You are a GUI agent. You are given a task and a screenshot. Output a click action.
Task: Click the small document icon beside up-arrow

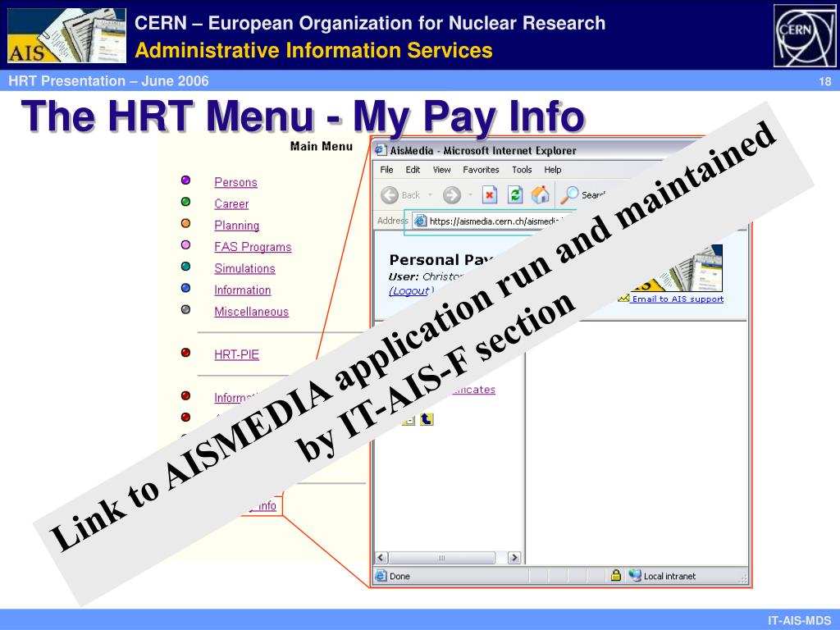tap(409, 419)
